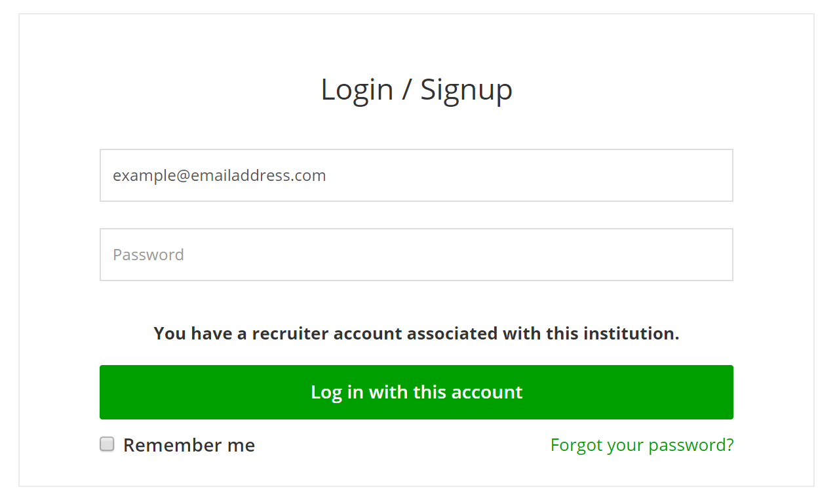Select the Login / Signup heading
Image resolution: width=837 pixels, height=504 pixels.
point(416,90)
